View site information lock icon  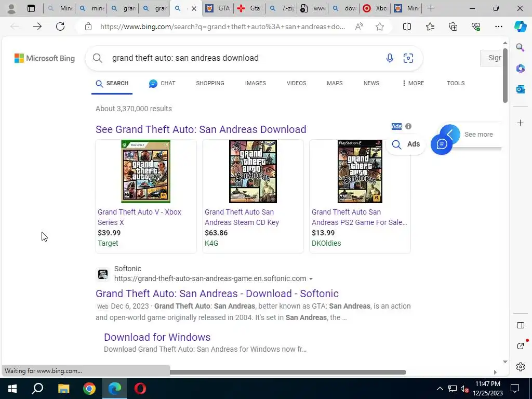pos(88,26)
